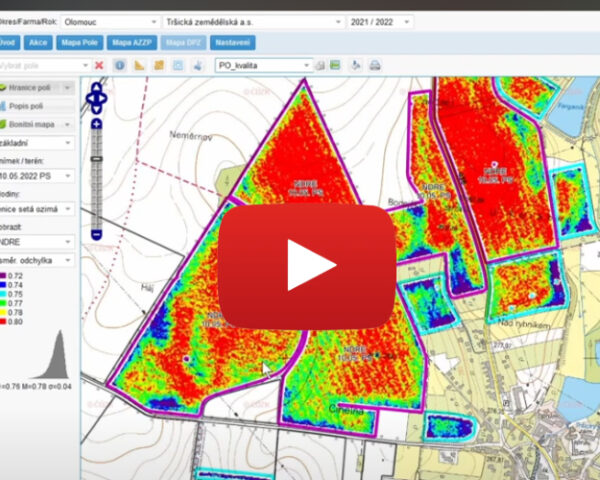Viewport: 600px width, 480px height.
Task: Click the green 0.77 legend swatch
Action: tap(3, 303)
